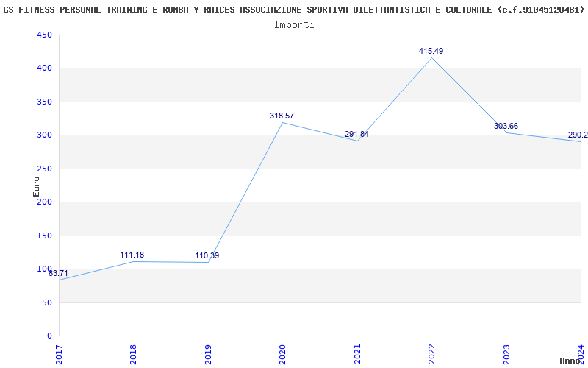Click the data label 291.84

coord(356,135)
